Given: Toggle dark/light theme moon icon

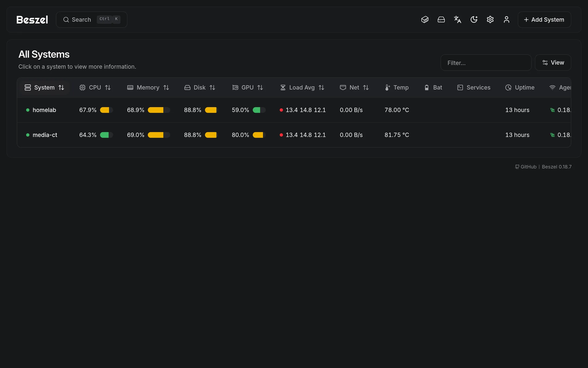Looking at the screenshot, I should (474, 20).
